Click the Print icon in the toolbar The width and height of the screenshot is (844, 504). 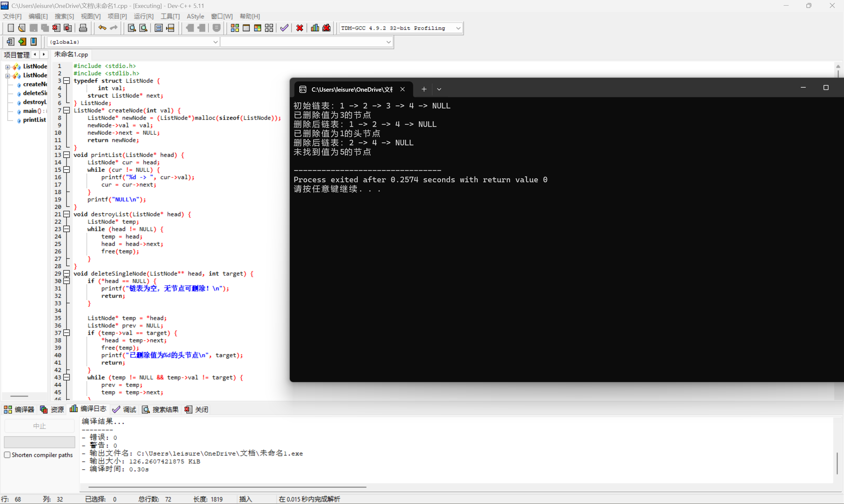(x=83, y=28)
